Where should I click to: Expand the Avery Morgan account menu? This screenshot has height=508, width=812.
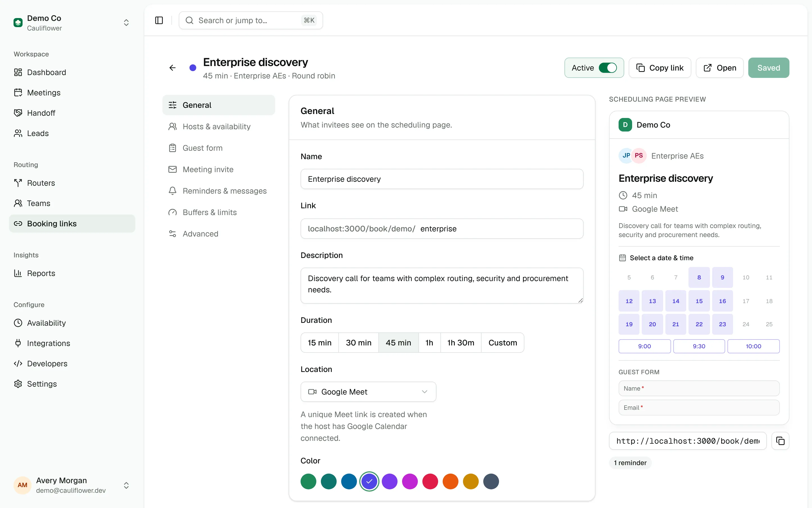(72, 485)
